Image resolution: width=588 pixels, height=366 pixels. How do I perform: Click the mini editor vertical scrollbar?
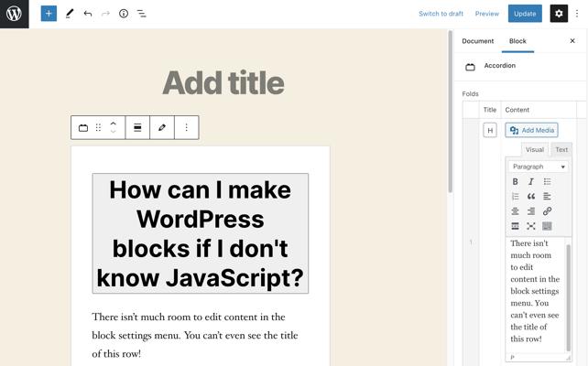[569, 297]
